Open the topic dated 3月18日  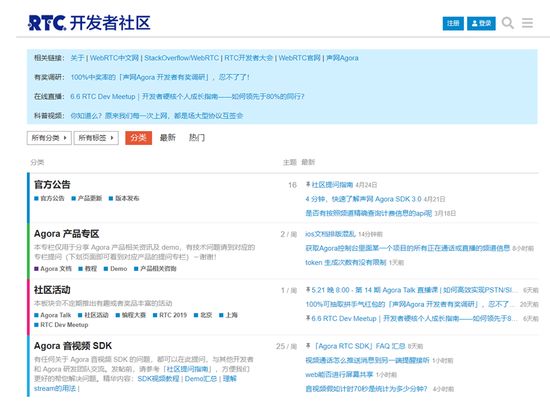[x=369, y=213]
